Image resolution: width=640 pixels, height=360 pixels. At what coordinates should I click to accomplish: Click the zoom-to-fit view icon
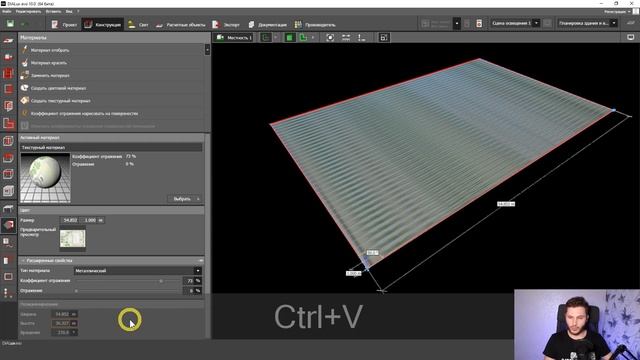pyautogui.click(x=330, y=38)
